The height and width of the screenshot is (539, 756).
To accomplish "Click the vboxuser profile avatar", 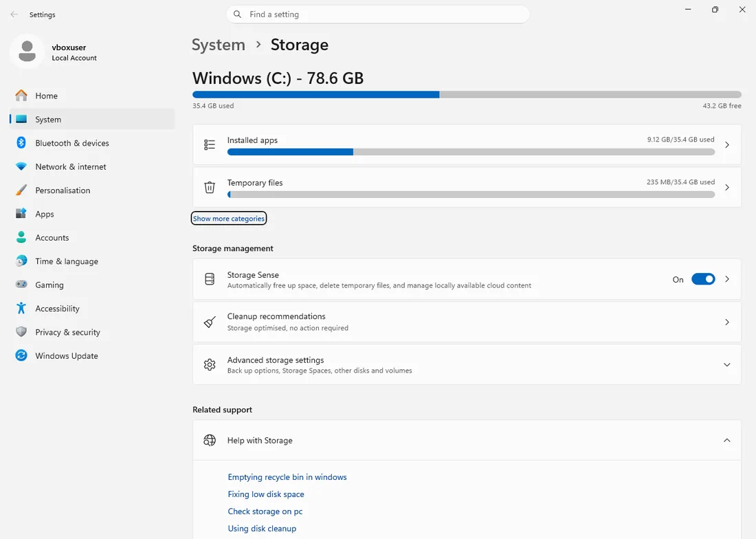I will coord(27,51).
